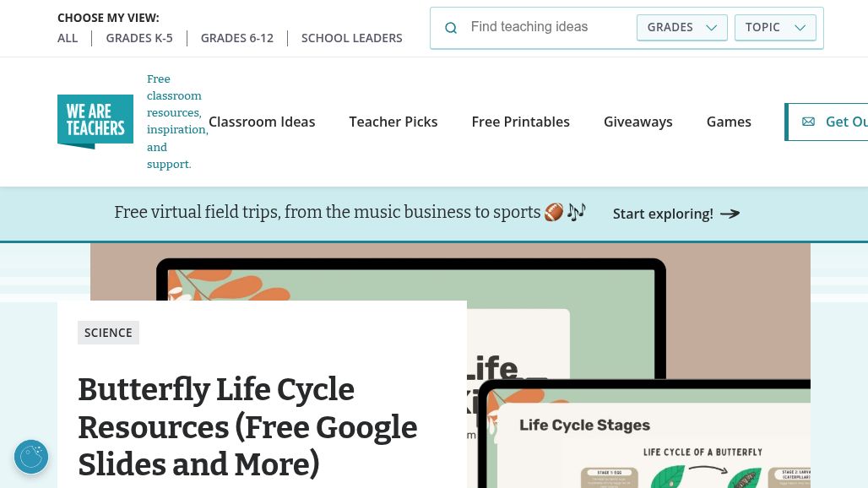The height and width of the screenshot is (488, 868).
Task: Choose the School Leaders view
Action: click(x=352, y=38)
